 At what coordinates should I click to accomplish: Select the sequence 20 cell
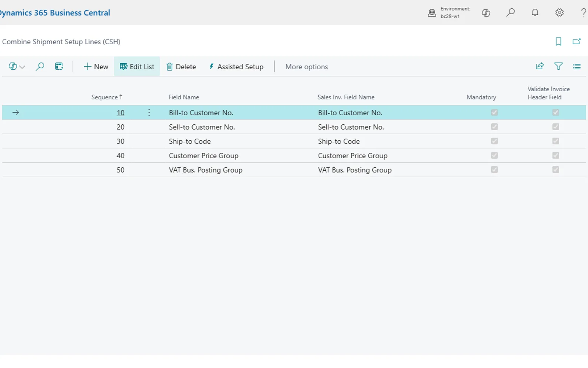click(x=121, y=127)
